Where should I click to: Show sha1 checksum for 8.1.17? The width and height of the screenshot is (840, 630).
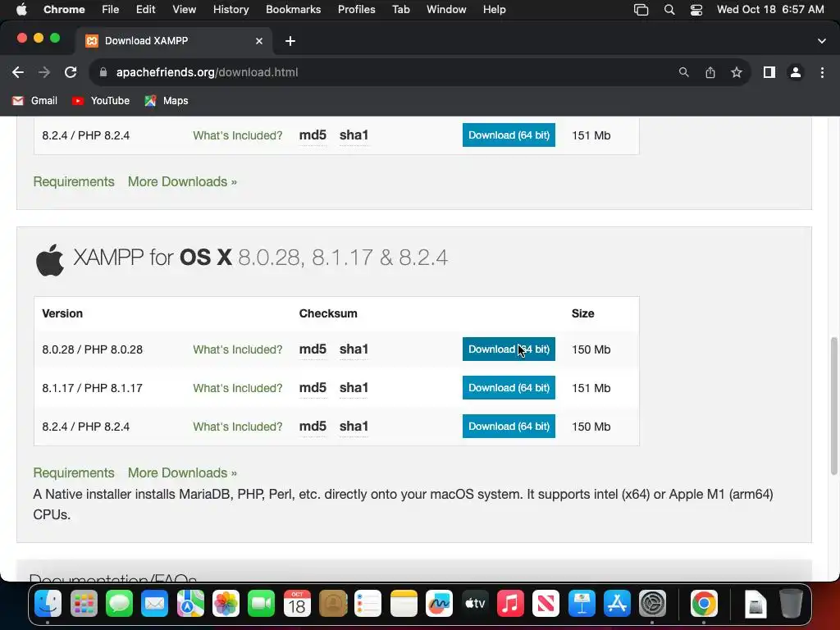pyautogui.click(x=354, y=388)
